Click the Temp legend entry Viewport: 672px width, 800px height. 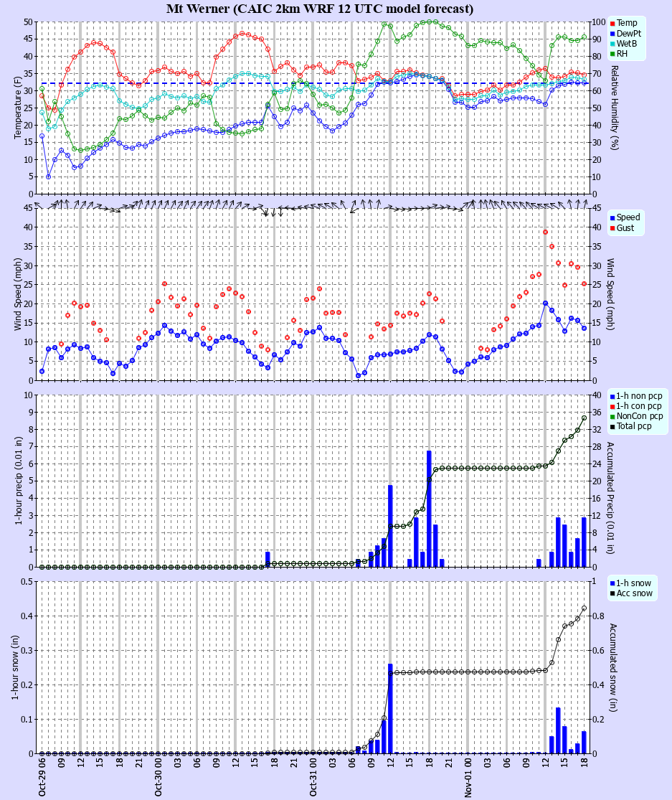click(x=623, y=23)
